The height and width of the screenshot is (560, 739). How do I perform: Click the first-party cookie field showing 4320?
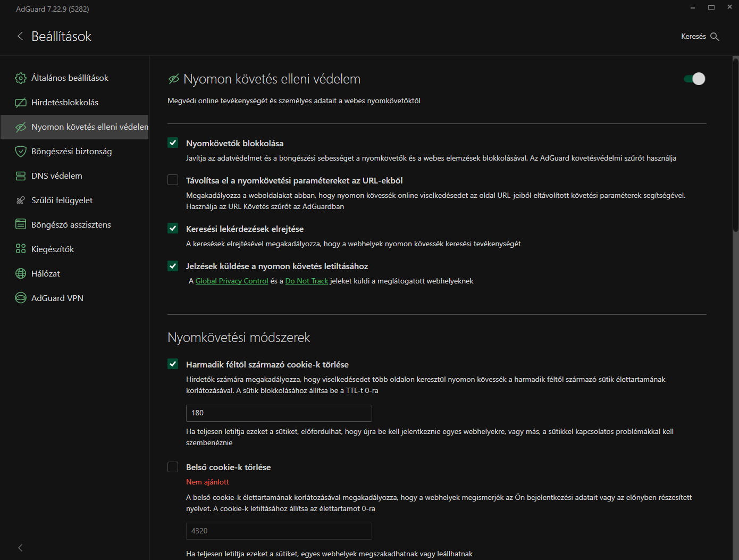click(279, 531)
